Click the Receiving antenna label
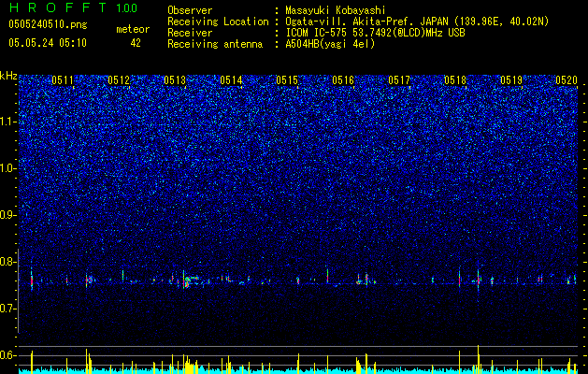The height and width of the screenshot is (374, 588). click(x=215, y=44)
